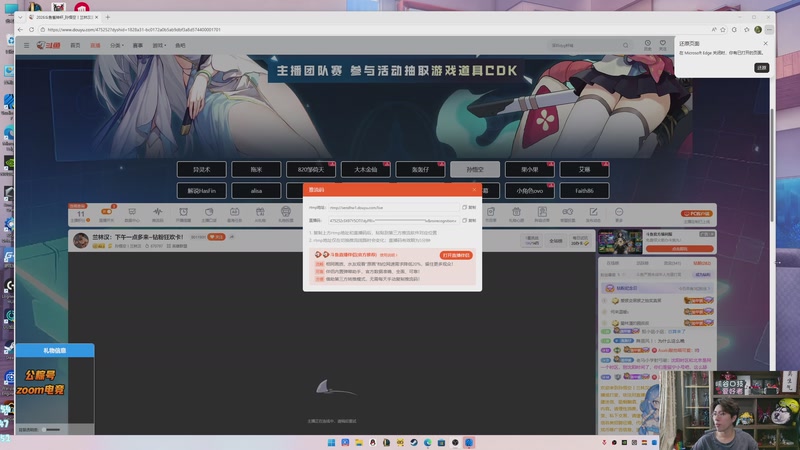The image size is (800, 450).
Task: Close the stream code dialog
Action: [474, 190]
